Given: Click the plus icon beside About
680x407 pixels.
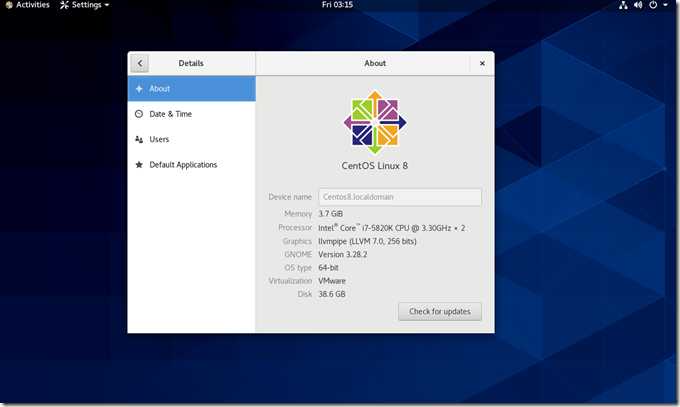Looking at the screenshot, I should coord(139,89).
